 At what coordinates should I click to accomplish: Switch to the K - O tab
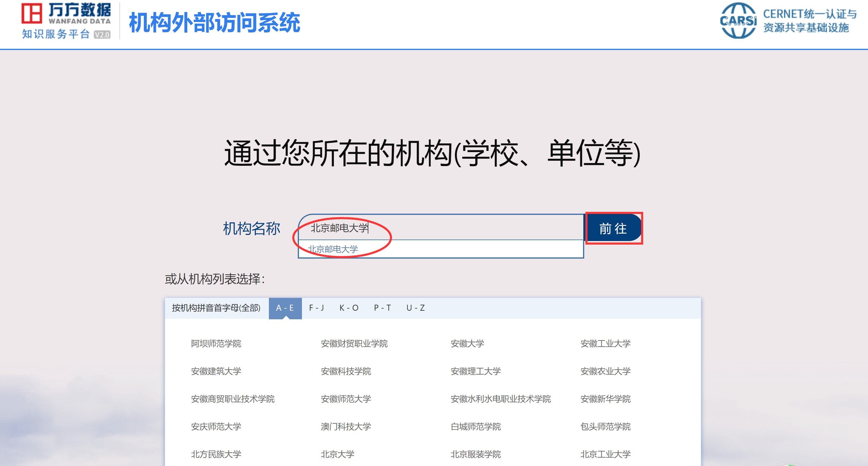click(x=349, y=308)
